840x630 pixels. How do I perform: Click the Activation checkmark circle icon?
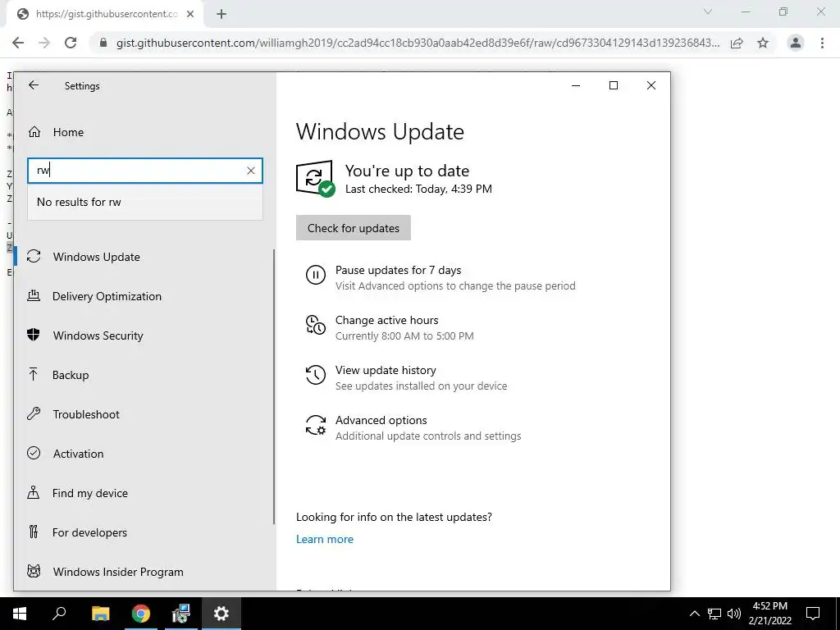click(x=34, y=453)
